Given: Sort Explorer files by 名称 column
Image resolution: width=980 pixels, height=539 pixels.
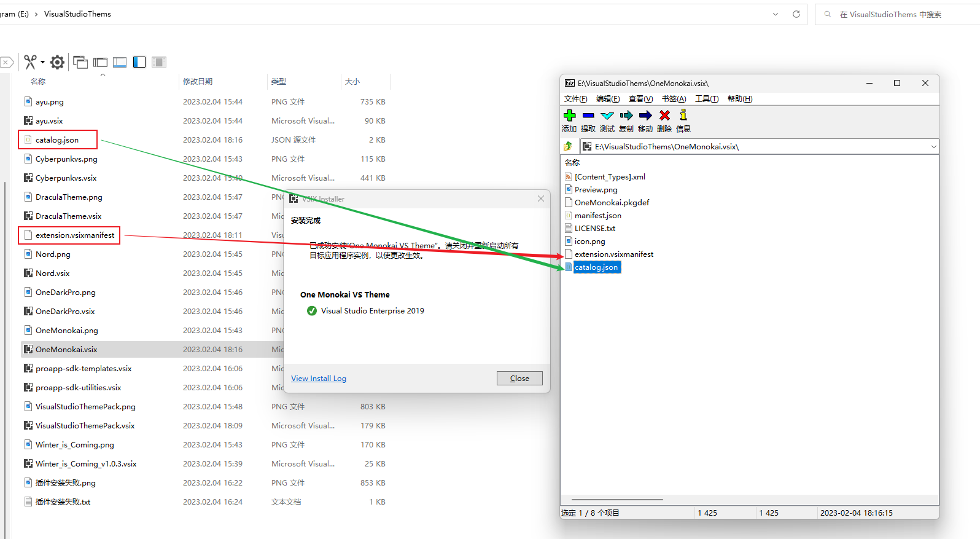Looking at the screenshot, I should 38,82.
